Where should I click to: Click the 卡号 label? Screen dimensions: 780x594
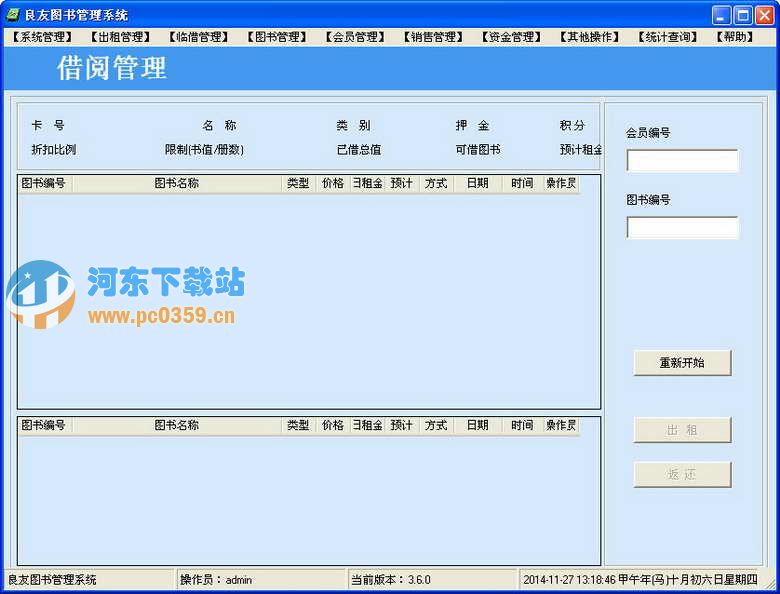(48, 125)
